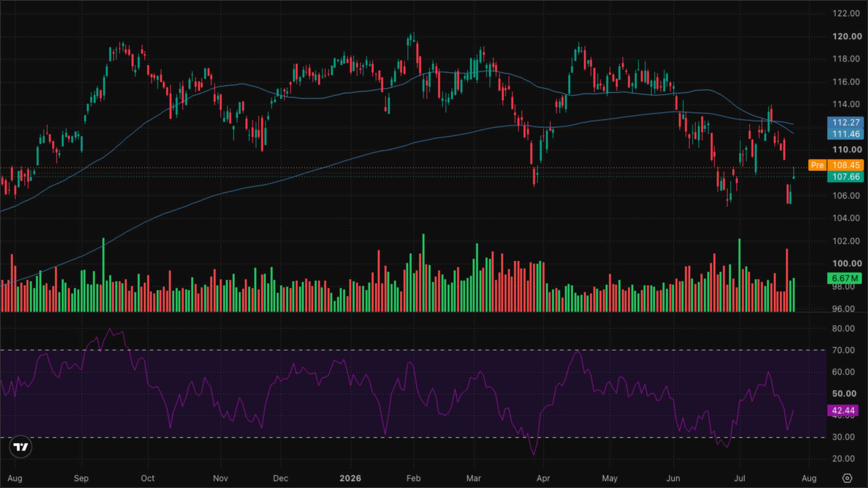Select the 50.00 RSI midline label
The height and width of the screenshot is (488, 868).
(x=844, y=393)
